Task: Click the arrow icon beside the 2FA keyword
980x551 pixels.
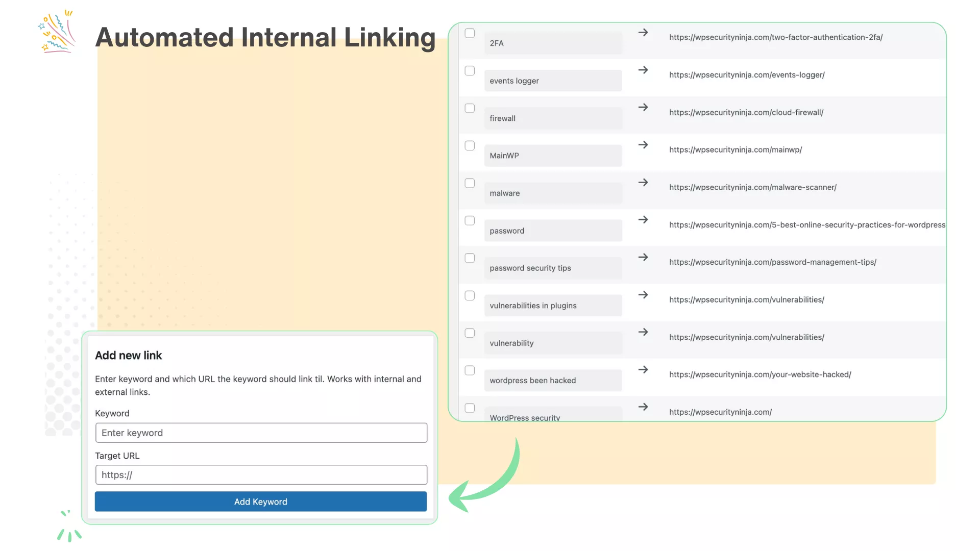Action: tap(643, 33)
